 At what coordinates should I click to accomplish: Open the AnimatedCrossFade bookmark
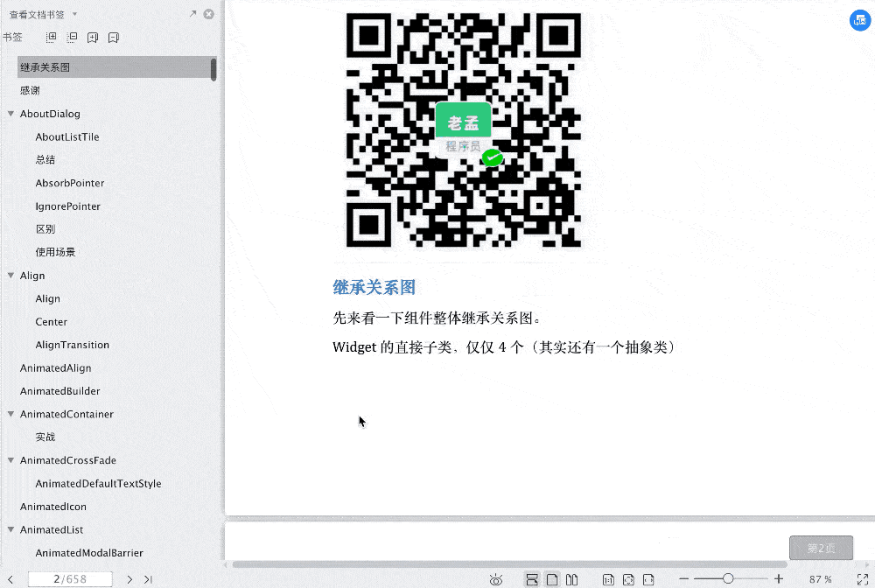click(68, 460)
